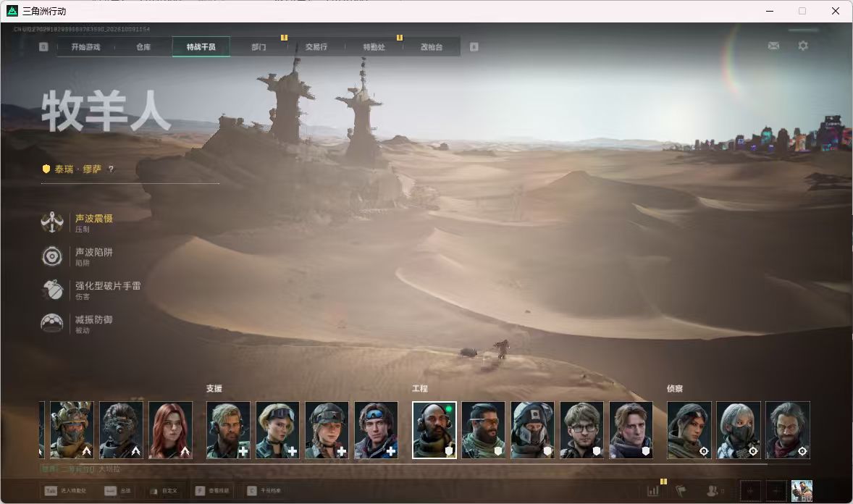
Task: Go to the 部门 tab
Action: (x=259, y=47)
